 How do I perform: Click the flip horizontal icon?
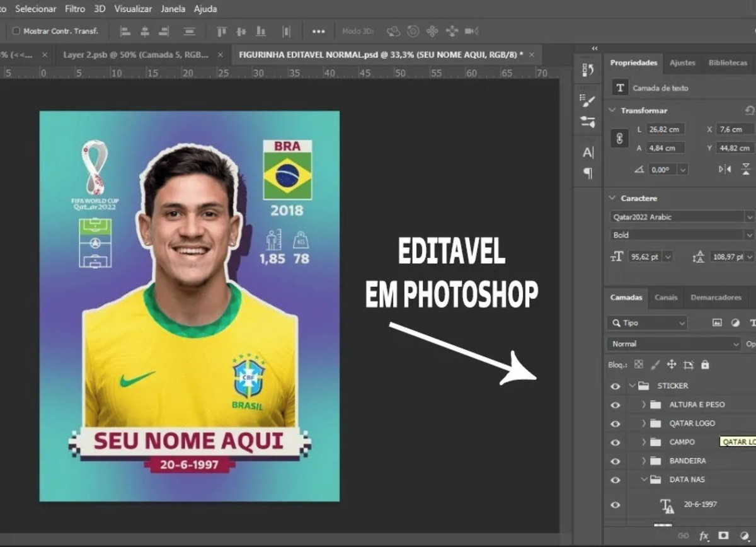725,169
